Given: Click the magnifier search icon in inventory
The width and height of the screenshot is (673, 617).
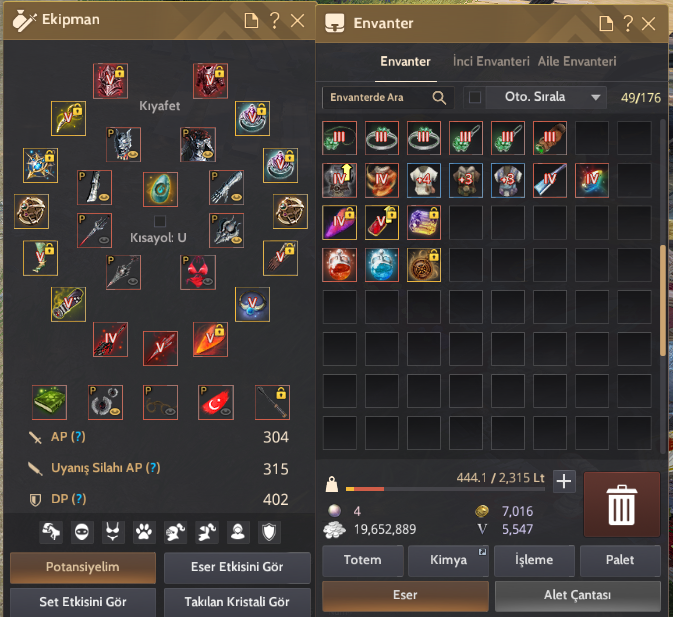Looking at the screenshot, I should pyautogui.click(x=439, y=97).
